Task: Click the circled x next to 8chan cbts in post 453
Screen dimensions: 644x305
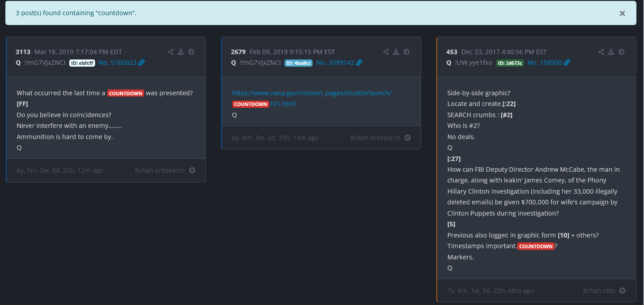Action: [x=622, y=291]
